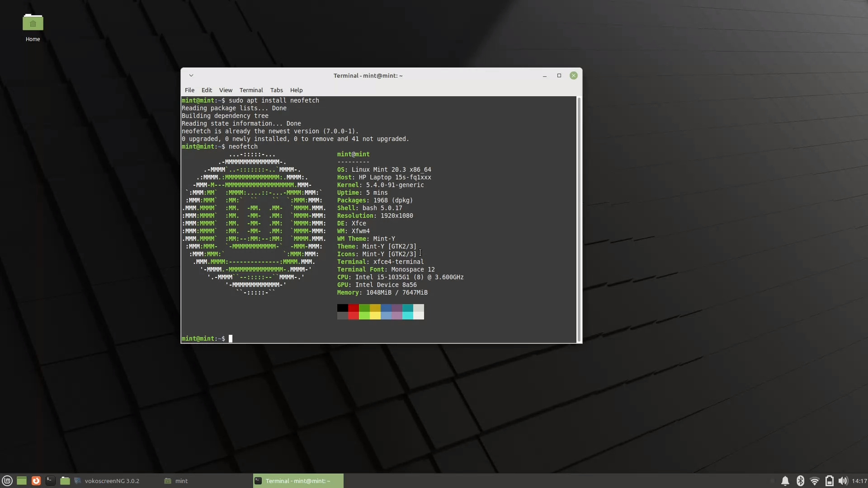Switch to the mint file manager window
Viewport: 868px width, 488px height.
[180, 480]
